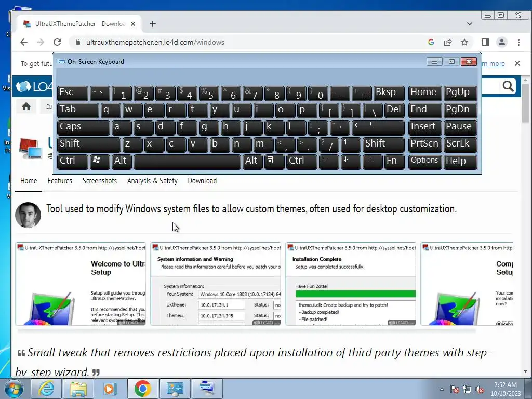The height and width of the screenshot is (399, 532).
Task: Toggle the ScrLk key on keyboard
Action: [x=460, y=144]
